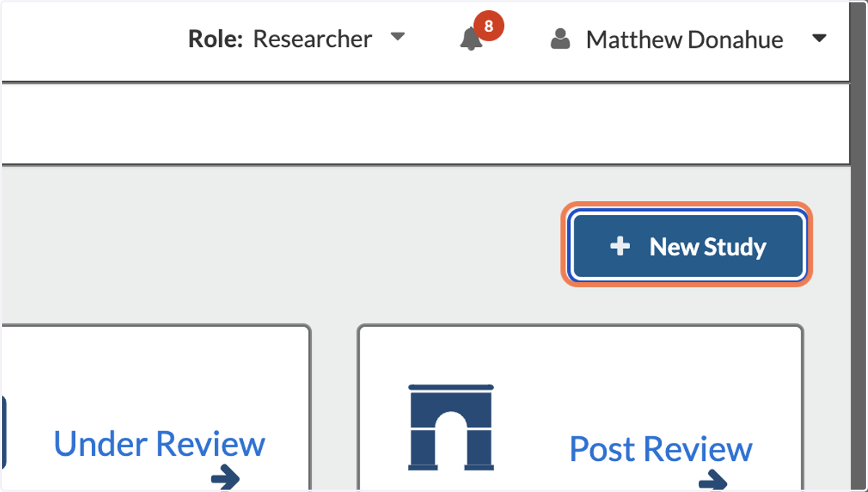Open the Matthew Donahue account menu arrow

(819, 38)
